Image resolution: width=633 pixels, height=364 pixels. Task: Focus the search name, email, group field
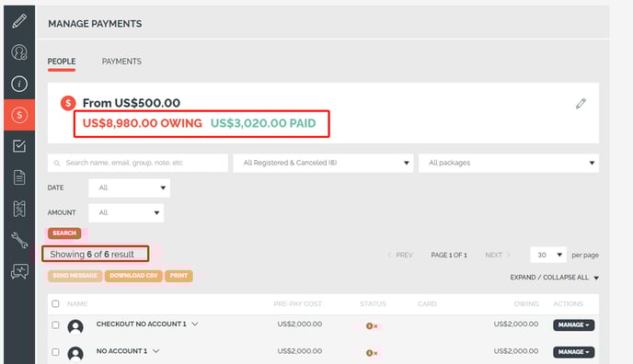[138, 163]
